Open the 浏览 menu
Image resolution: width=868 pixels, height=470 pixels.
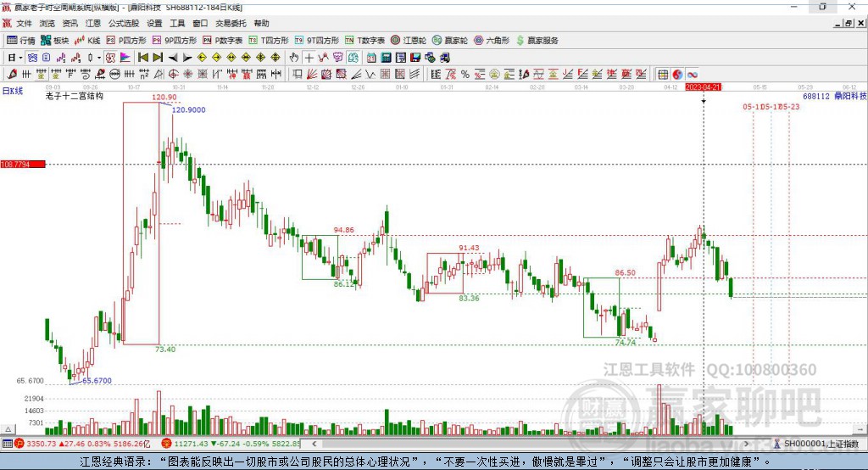[47, 23]
